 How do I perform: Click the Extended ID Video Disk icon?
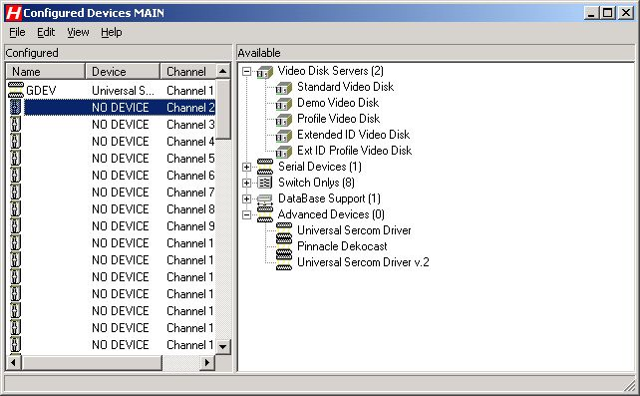(284, 136)
